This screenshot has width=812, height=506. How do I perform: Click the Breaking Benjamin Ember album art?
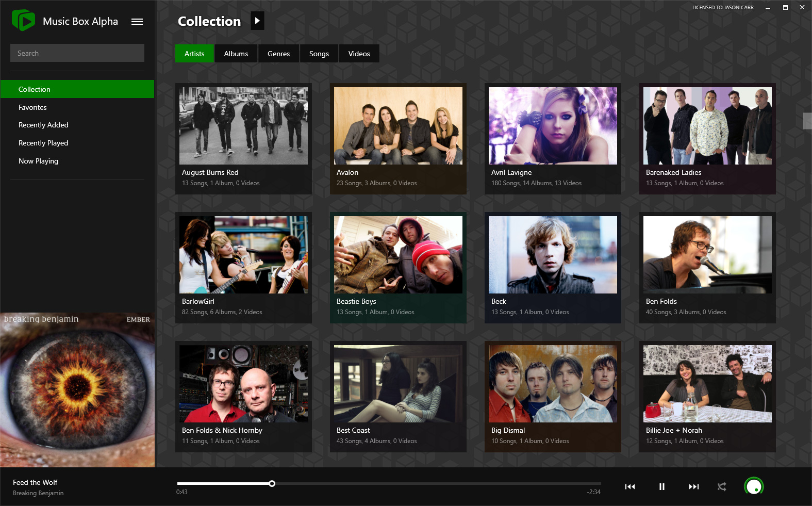point(77,390)
